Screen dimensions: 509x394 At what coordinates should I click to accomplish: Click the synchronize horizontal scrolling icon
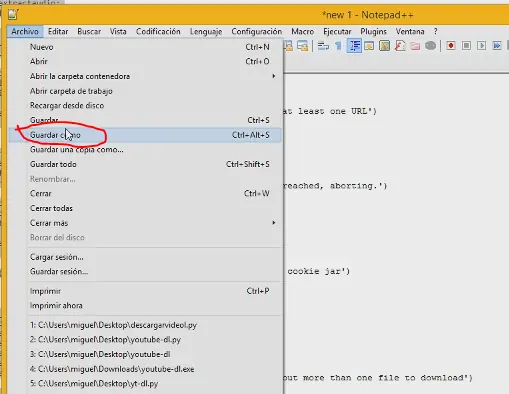303,46
